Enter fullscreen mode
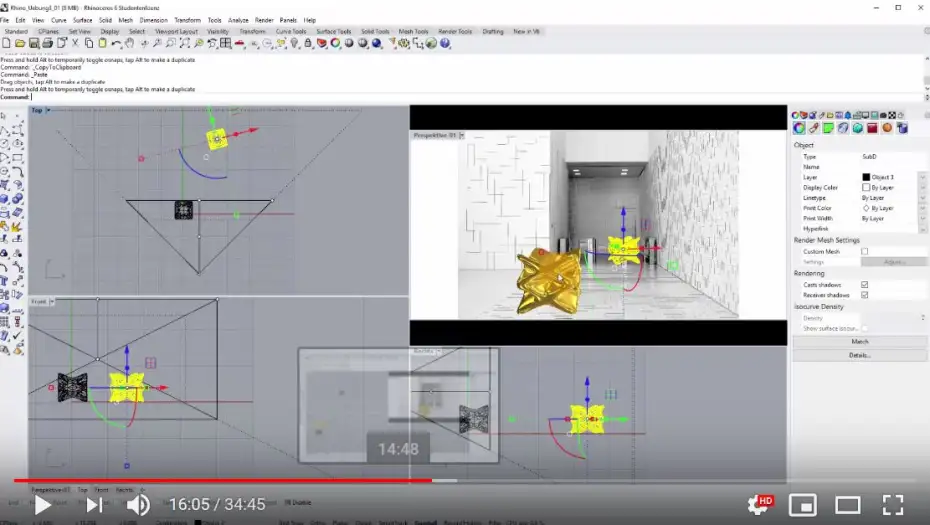Screen dimensions: 930x525 (x=893, y=505)
